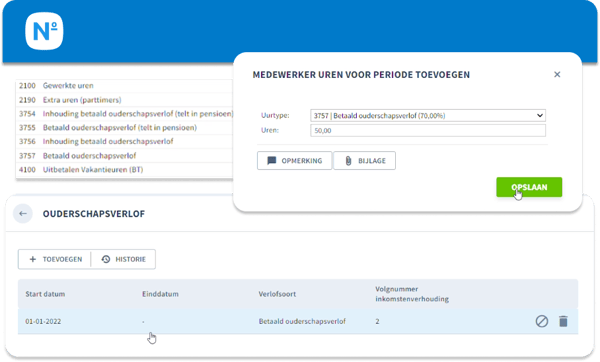Viewport: 600px width, 362px height.
Task: Click the Volgnummer inkomstenverhouding column header
Action: pyautogui.click(x=412, y=294)
